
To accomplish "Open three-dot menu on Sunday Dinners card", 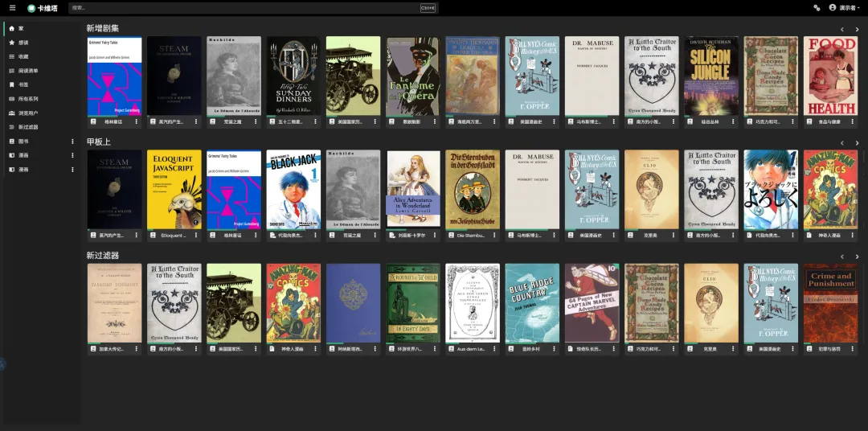I will click(x=316, y=121).
